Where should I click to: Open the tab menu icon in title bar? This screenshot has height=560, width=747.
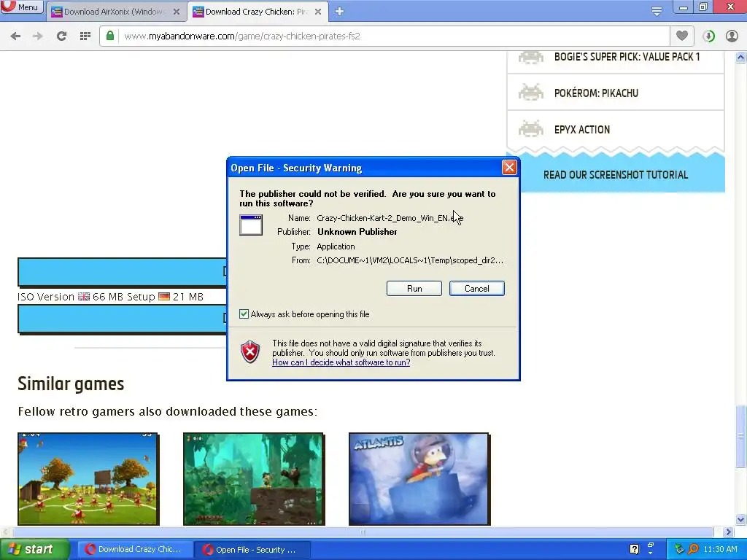click(657, 11)
